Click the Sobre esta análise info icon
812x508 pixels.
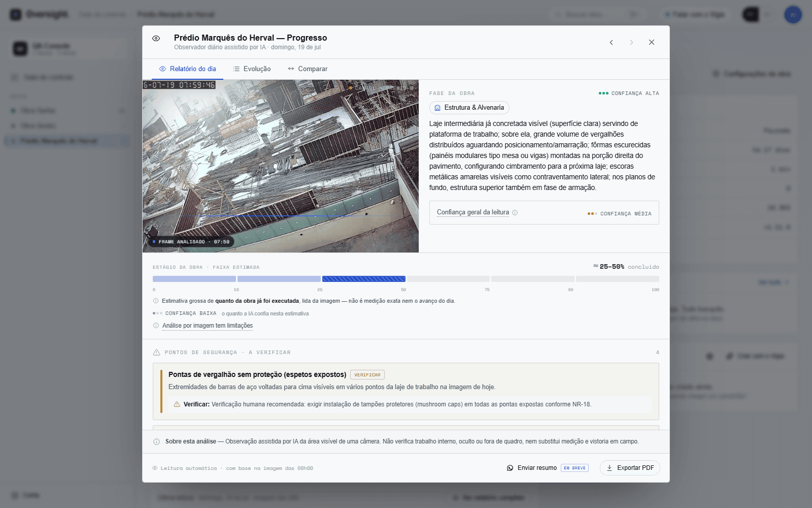tap(156, 442)
